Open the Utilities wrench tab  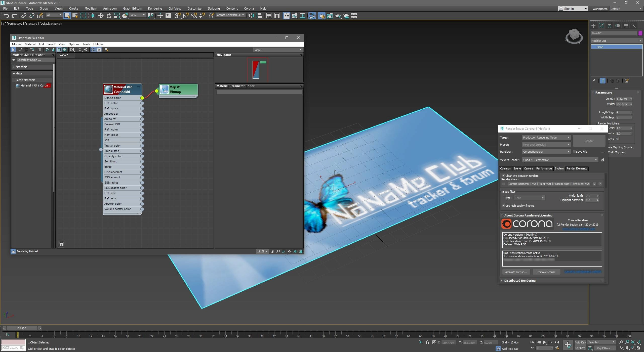click(634, 26)
